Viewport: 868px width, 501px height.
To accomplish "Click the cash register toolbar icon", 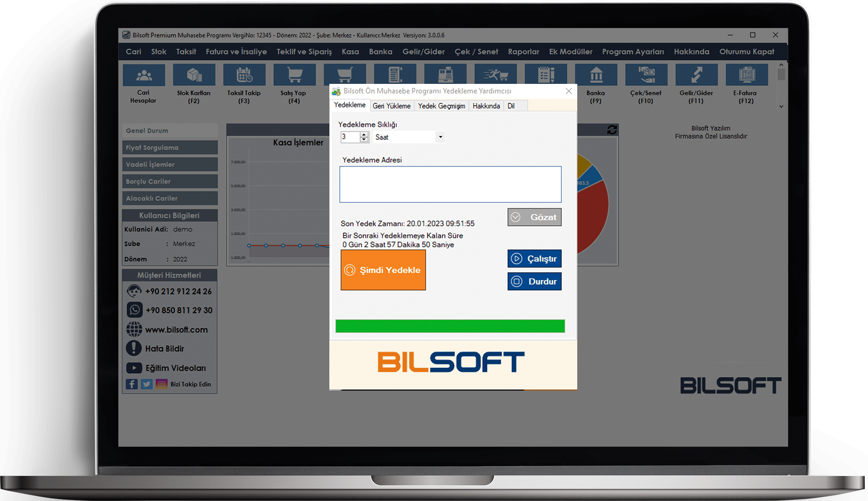I will [x=445, y=74].
